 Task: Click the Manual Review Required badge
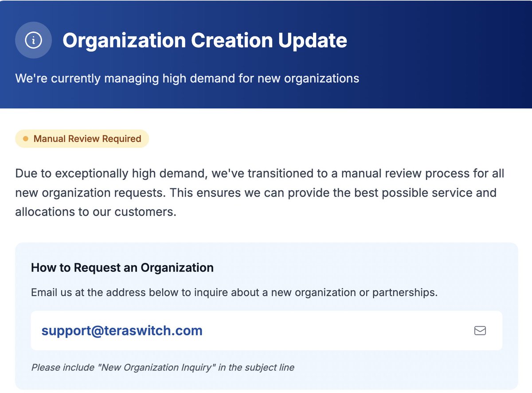pyautogui.click(x=82, y=139)
